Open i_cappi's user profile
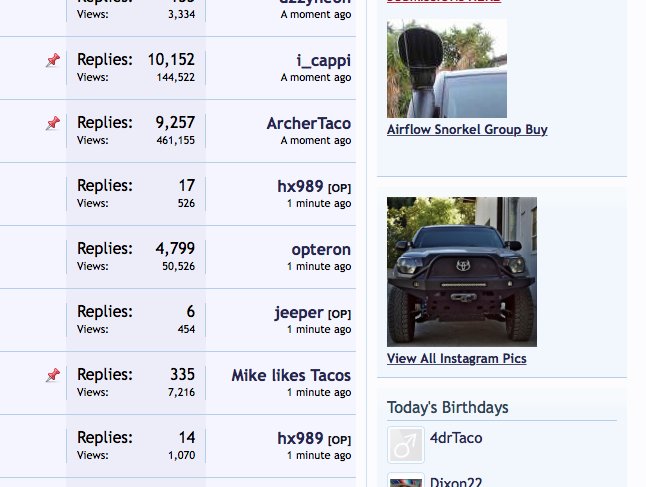 (324, 61)
